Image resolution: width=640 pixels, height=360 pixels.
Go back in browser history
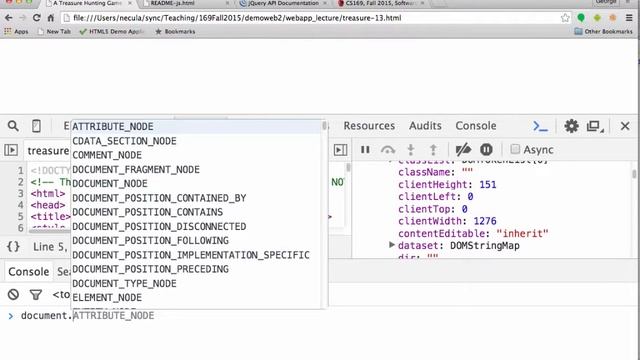click(9, 18)
